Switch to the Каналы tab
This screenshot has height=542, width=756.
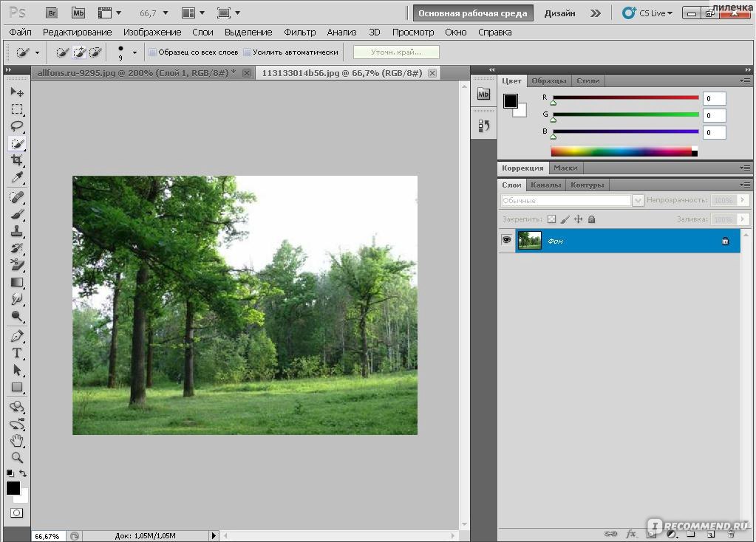[x=545, y=185]
